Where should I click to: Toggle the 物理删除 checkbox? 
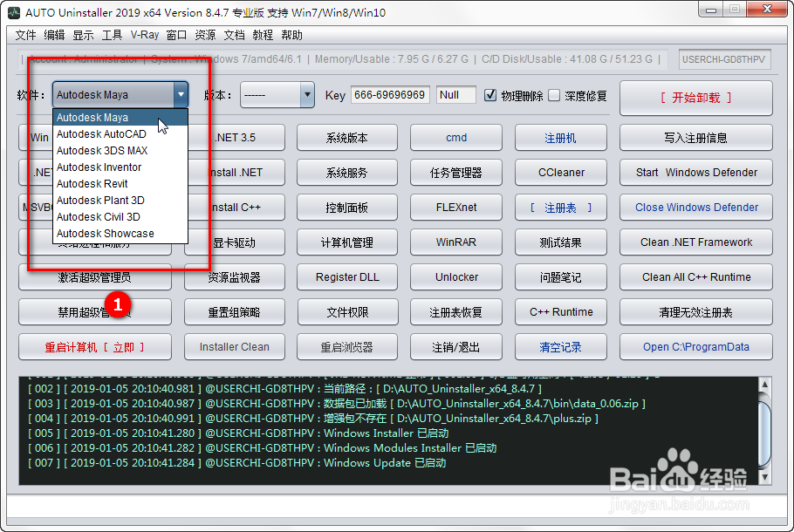(x=490, y=95)
